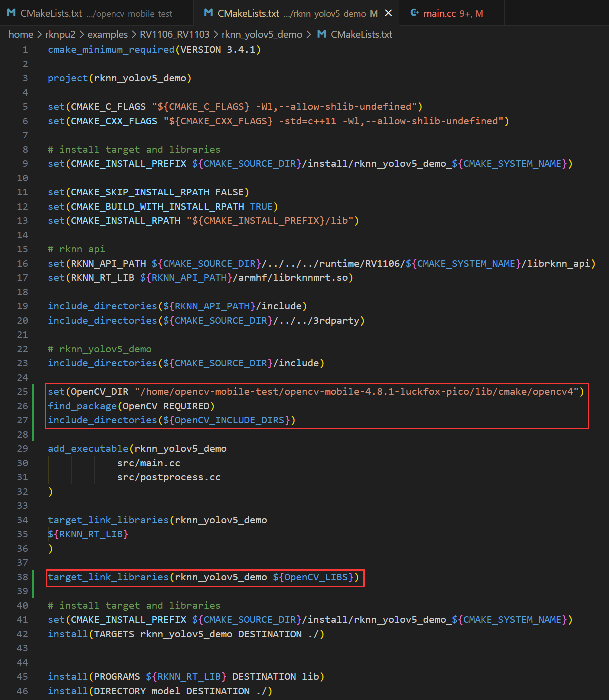Open the 'RV1106_RV1103' breadcrumb segment
The width and height of the screenshot is (609, 700).
pyautogui.click(x=175, y=34)
